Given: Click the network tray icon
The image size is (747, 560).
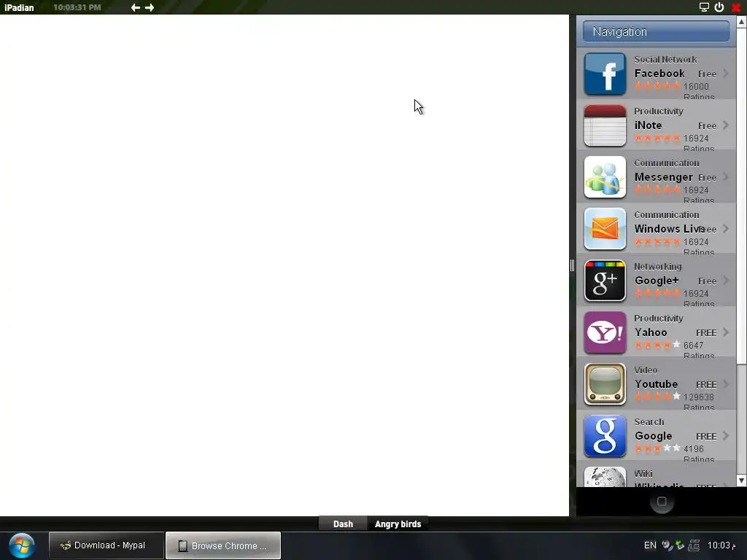Looking at the screenshot, I should point(694,545).
